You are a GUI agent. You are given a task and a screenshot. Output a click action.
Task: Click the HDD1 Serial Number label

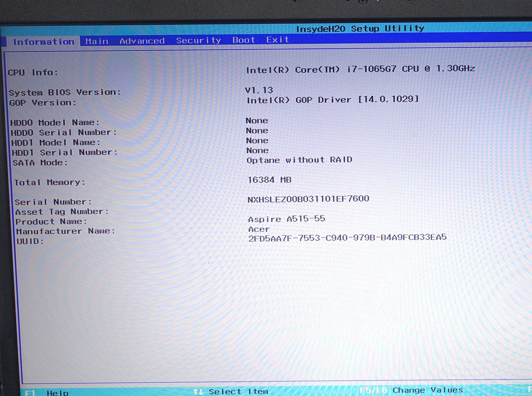(x=65, y=152)
